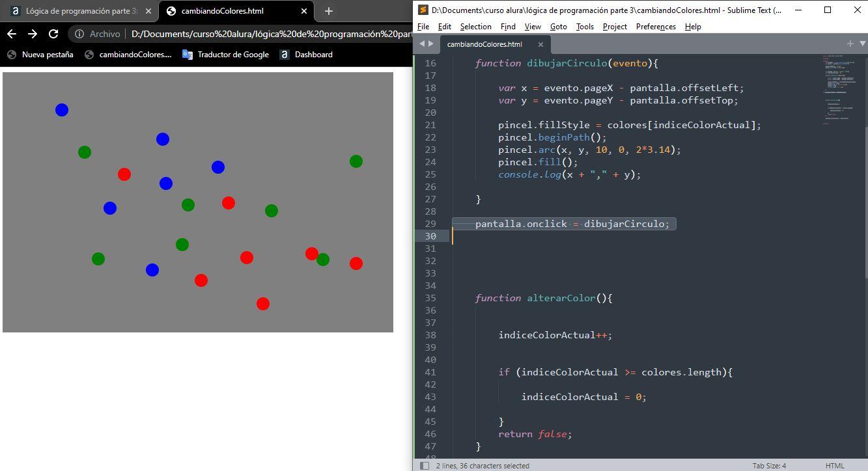The height and width of the screenshot is (471, 868).
Task: Add new tab with plus in Sublime
Action: [x=850, y=44]
